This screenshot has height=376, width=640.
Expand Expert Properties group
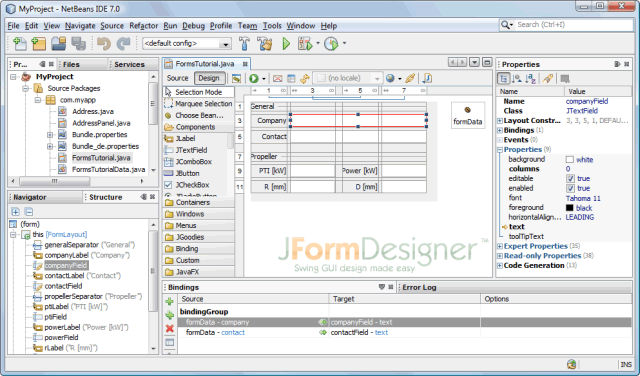[x=500, y=246]
